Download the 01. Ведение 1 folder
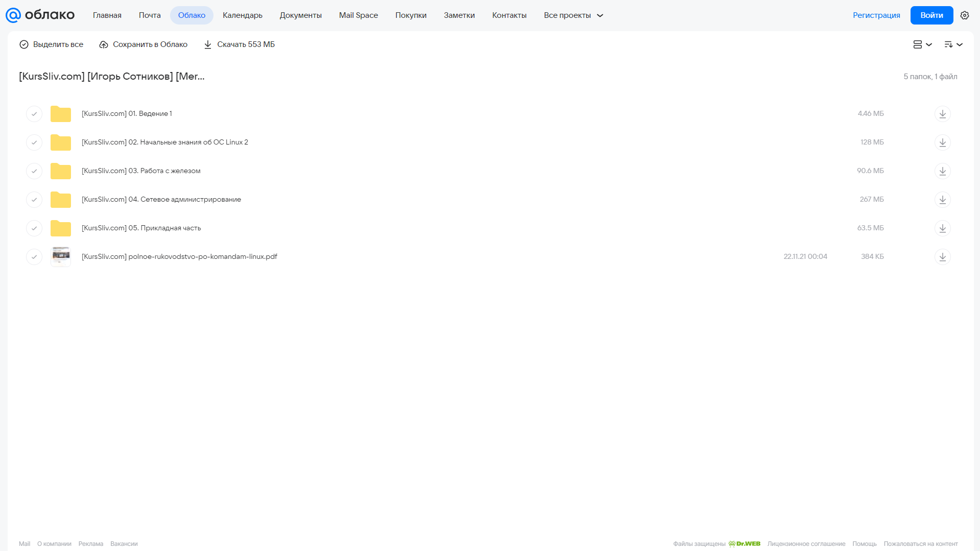980x551 pixels. [x=943, y=114]
